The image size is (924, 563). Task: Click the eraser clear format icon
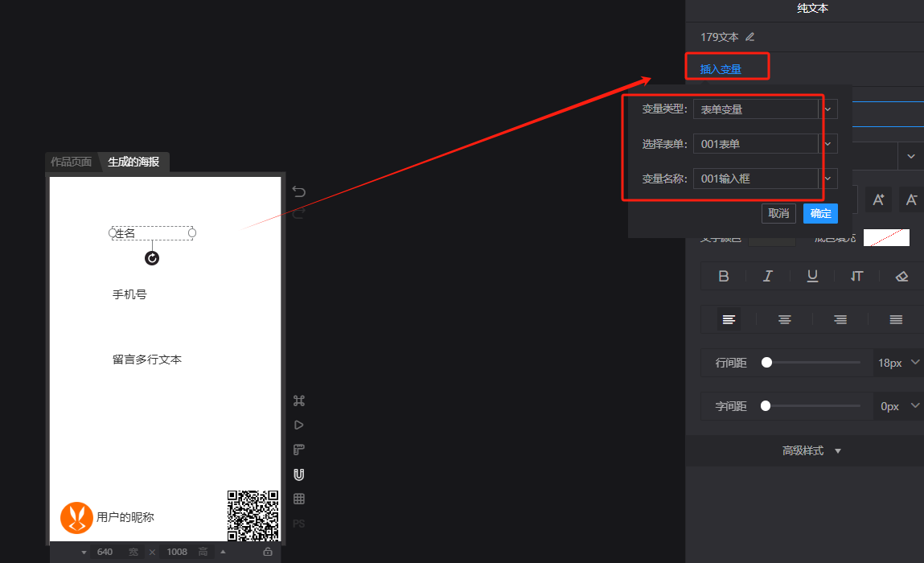(901, 276)
